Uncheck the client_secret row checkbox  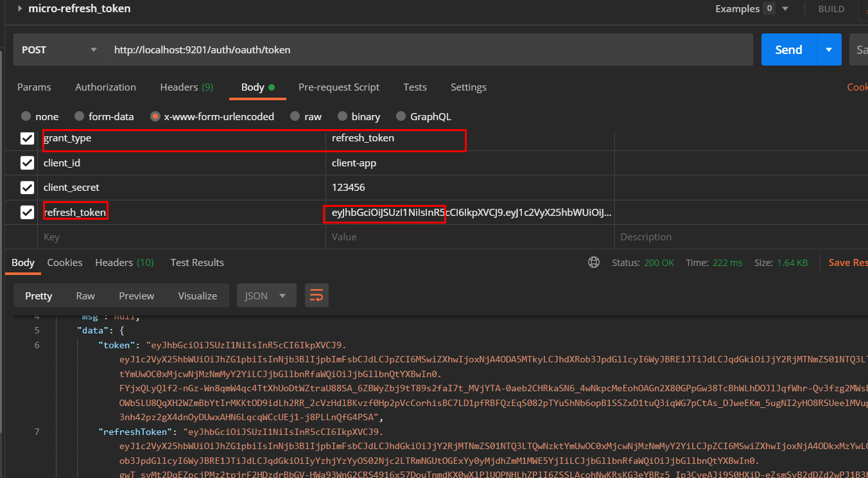click(27, 187)
